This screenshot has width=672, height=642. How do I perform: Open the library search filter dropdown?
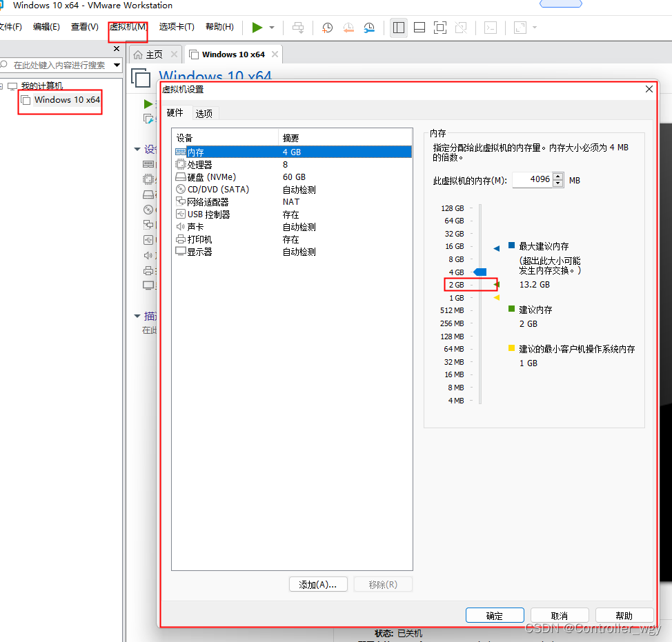[x=117, y=65]
